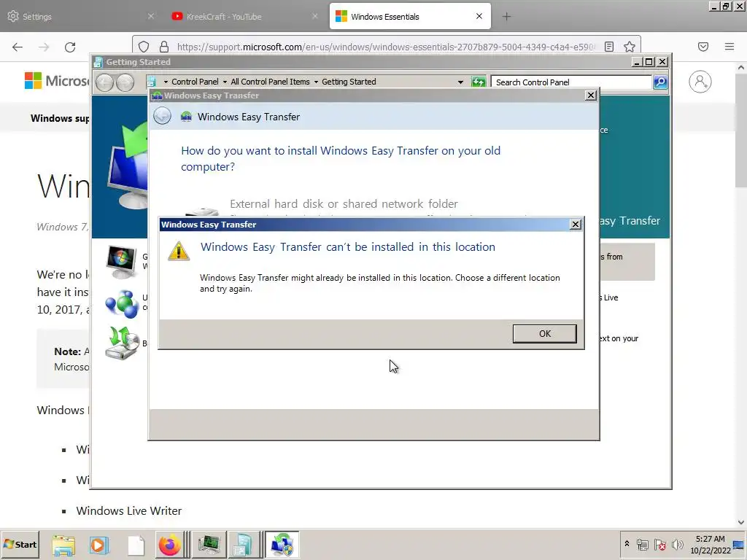Close the Windows Easy Transfer error dialog
This screenshot has width=747, height=560.
(576, 225)
